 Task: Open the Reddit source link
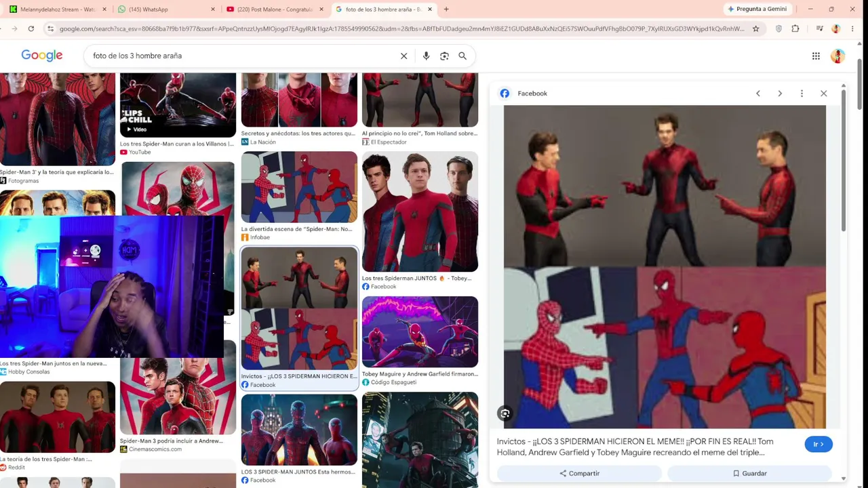click(13, 467)
